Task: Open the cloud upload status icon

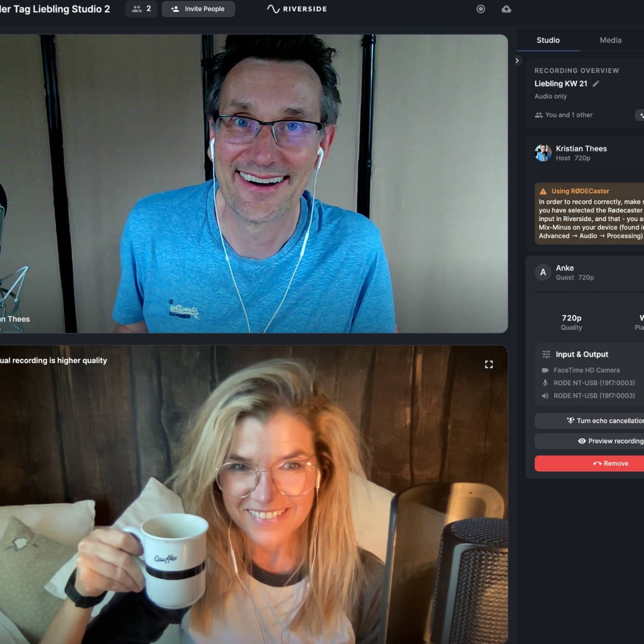Action: click(506, 9)
